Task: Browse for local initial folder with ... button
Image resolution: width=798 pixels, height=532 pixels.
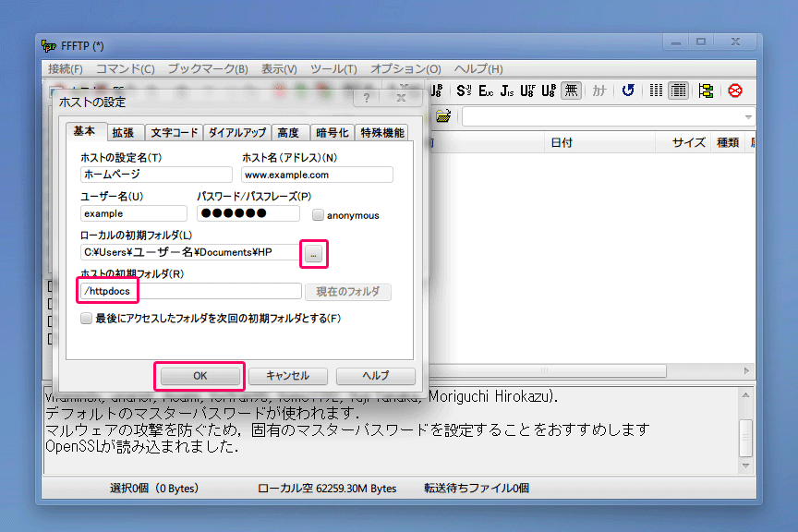Action: 314,252
